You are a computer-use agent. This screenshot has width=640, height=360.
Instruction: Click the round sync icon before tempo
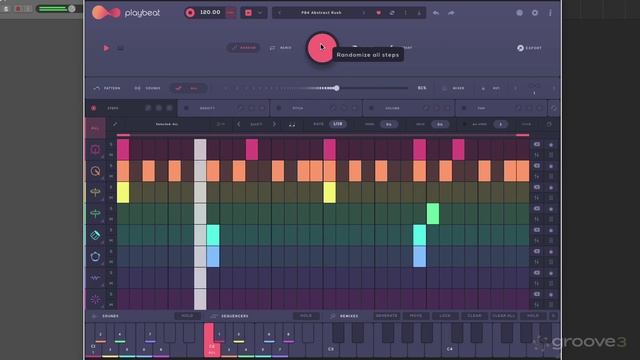pos(190,13)
